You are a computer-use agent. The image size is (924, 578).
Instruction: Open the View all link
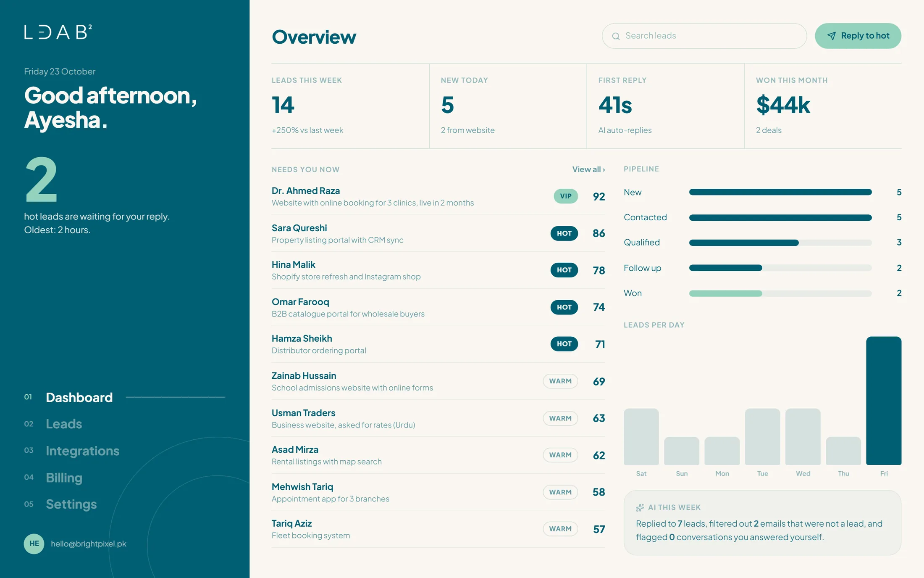(x=588, y=169)
